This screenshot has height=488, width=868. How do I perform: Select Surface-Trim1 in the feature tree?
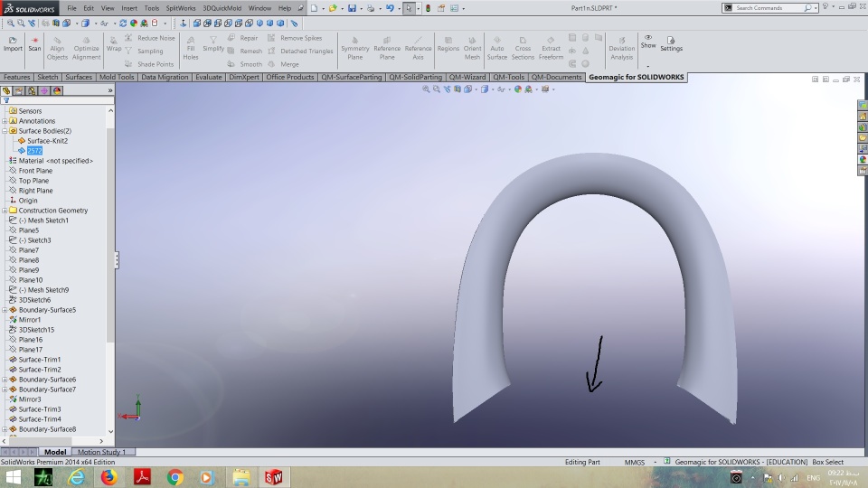coord(39,360)
